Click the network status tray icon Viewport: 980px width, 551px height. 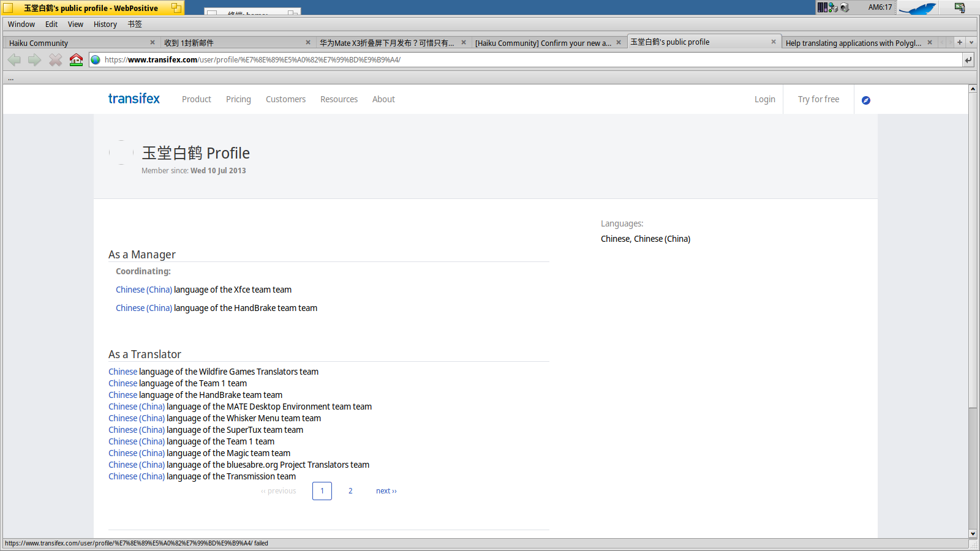pos(833,7)
